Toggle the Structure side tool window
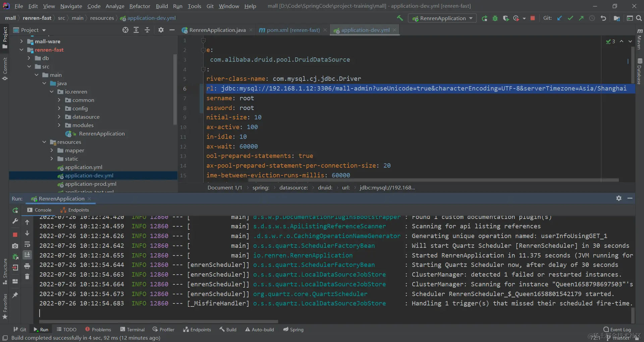The image size is (644, 342). pyautogui.click(x=5, y=271)
